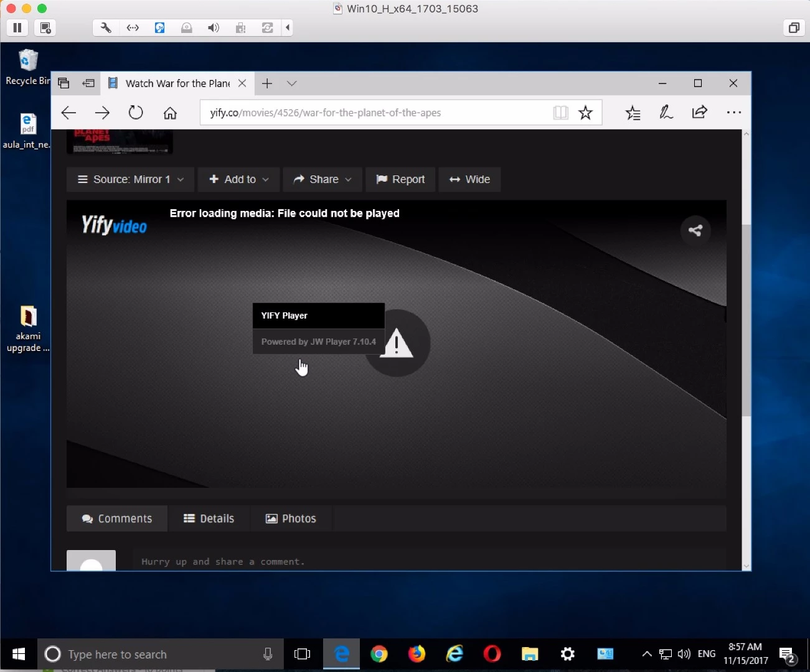810x672 pixels.
Task: Click the Yify video logo
Action: pyautogui.click(x=114, y=225)
